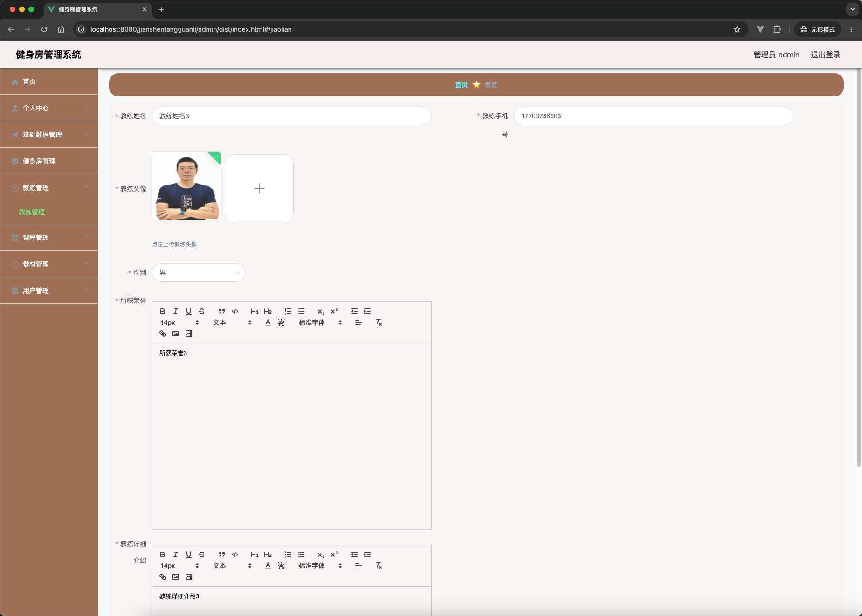
Task: Insert blockquote in 所获荣誉 editor
Action: [x=222, y=311]
